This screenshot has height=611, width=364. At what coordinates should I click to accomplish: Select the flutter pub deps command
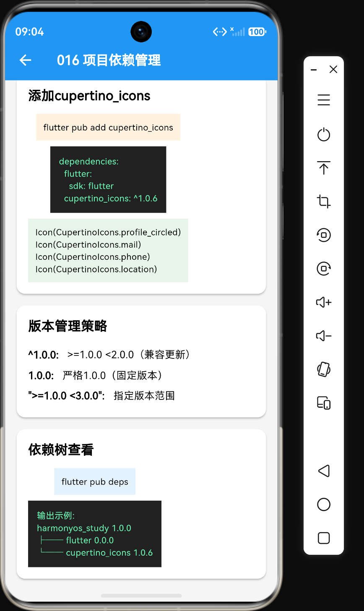pyautogui.click(x=95, y=482)
